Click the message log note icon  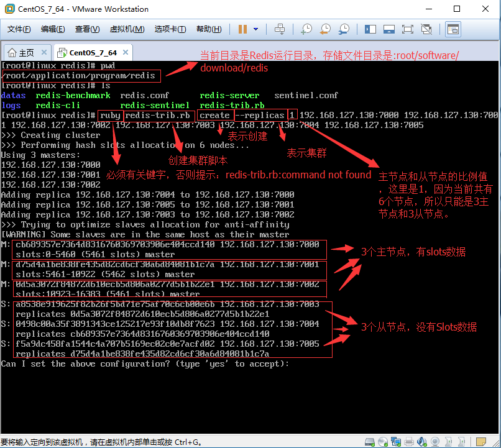coord(481,442)
